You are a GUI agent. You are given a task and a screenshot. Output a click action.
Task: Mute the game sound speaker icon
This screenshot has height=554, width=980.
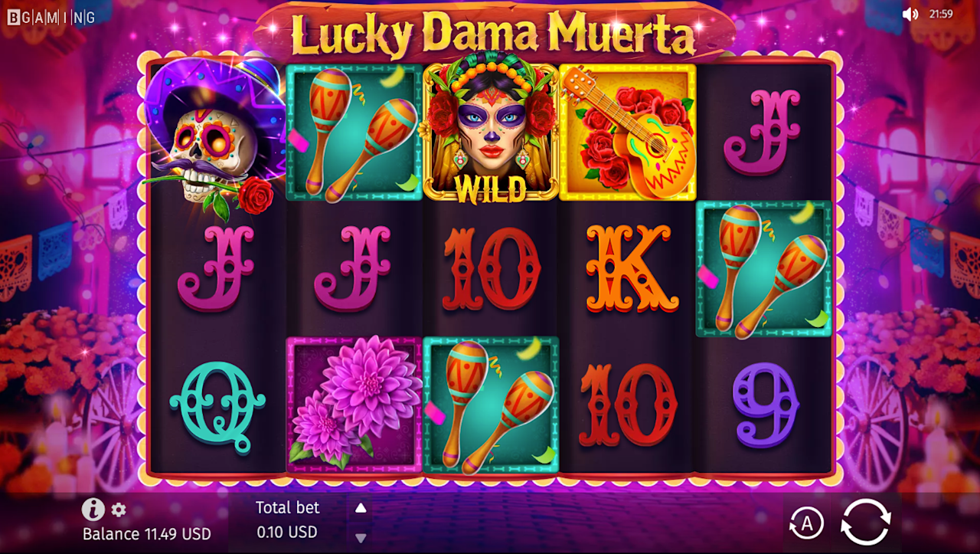[x=910, y=14]
